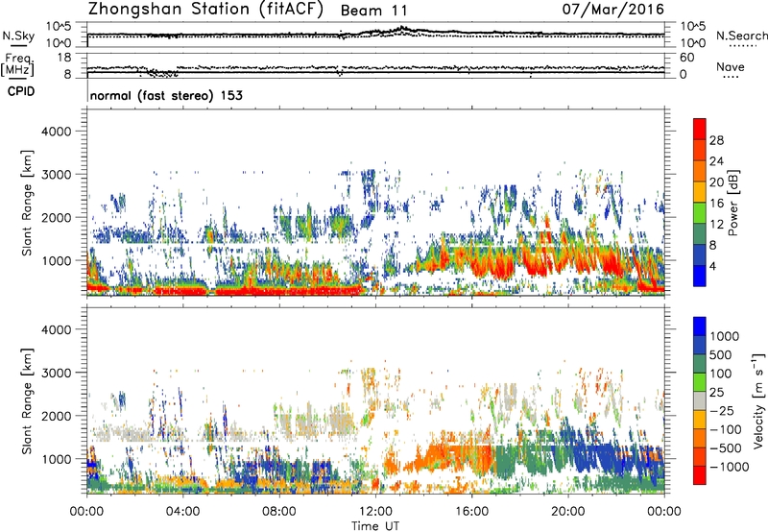
Task: Click the 04:00 time axis label
Action: click(x=182, y=512)
